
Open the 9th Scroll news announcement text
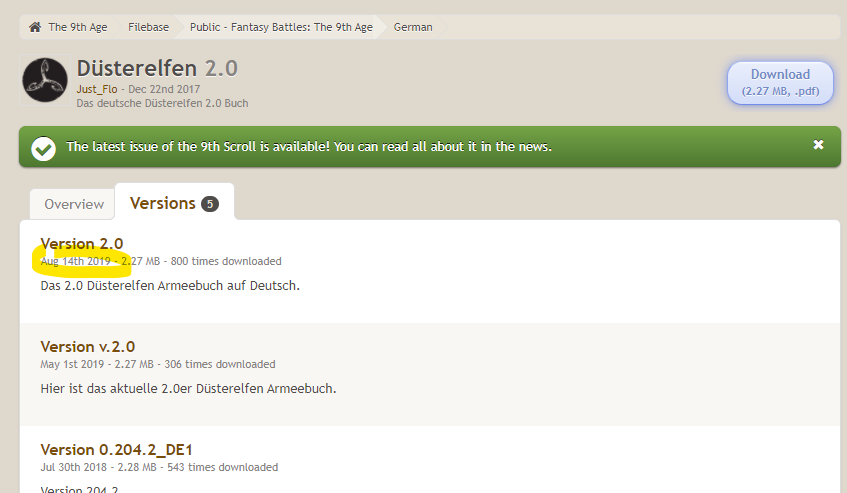pos(309,147)
